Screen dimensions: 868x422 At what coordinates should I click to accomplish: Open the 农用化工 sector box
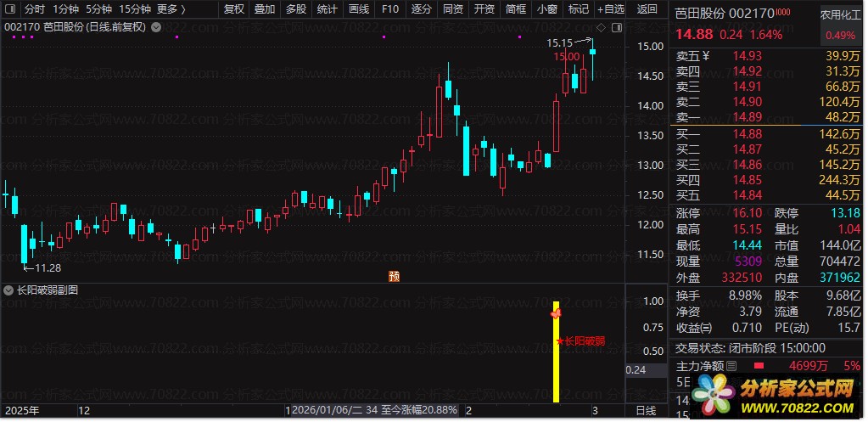pyautogui.click(x=840, y=25)
